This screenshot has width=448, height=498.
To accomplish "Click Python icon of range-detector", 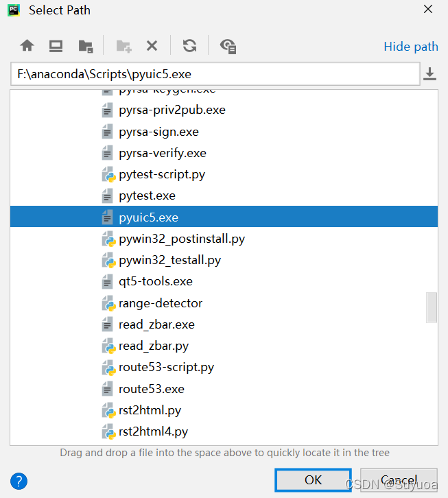I will point(108,303).
